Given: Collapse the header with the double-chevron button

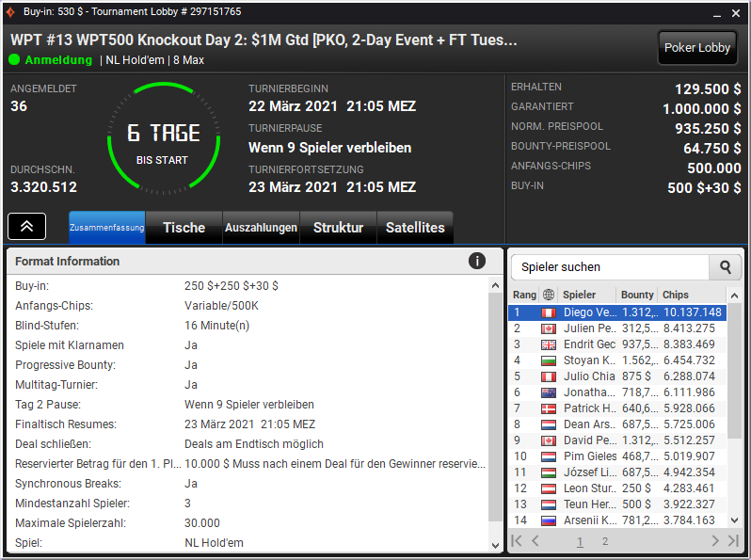Looking at the screenshot, I should (x=26, y=226).
